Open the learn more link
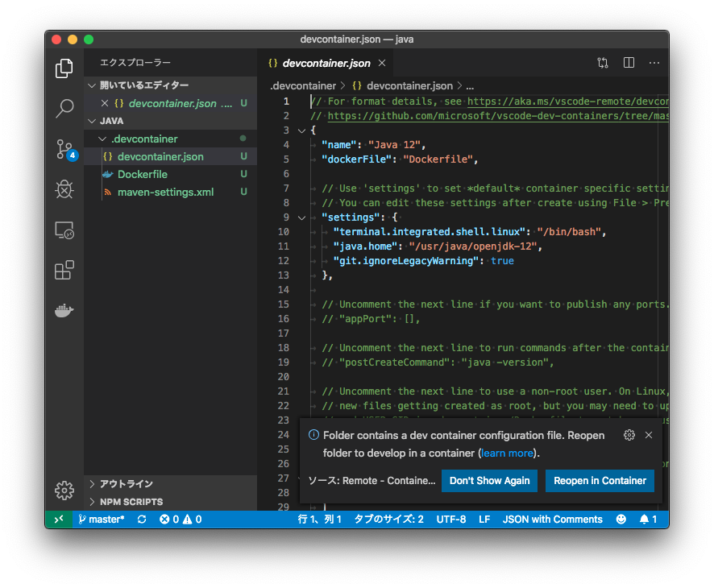The height and width of the screenshot is (588, 714). pos(507,453)
